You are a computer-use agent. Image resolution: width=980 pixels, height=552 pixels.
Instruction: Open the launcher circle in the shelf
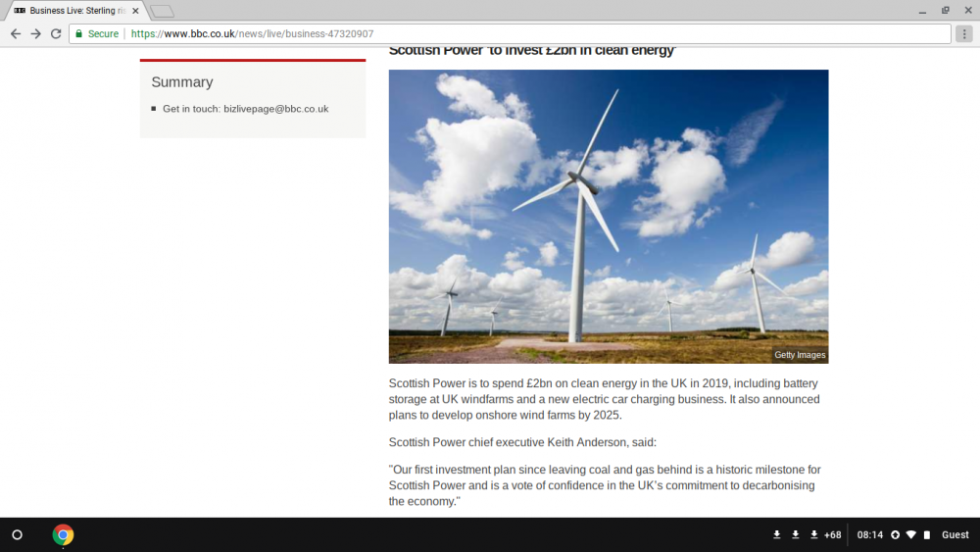click(x=18, y=535)
